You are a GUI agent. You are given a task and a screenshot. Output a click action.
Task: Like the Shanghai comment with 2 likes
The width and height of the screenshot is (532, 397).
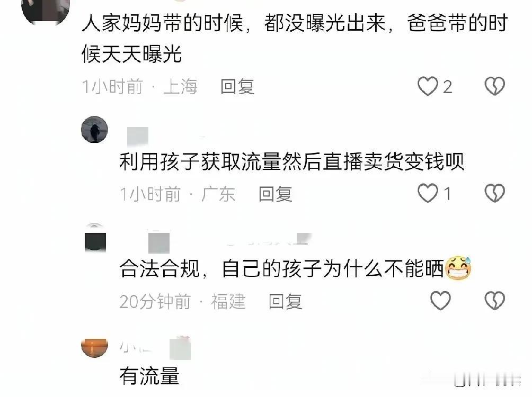pyautogui.click(x=428, y=86)
